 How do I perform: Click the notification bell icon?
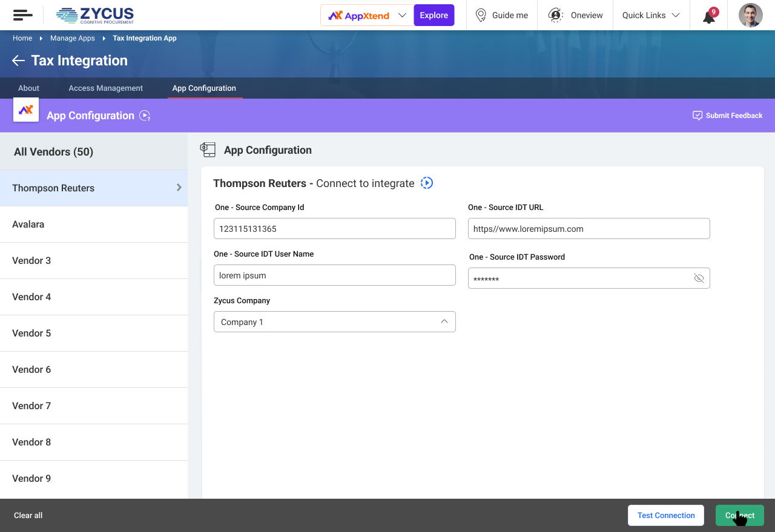point(709,16)
